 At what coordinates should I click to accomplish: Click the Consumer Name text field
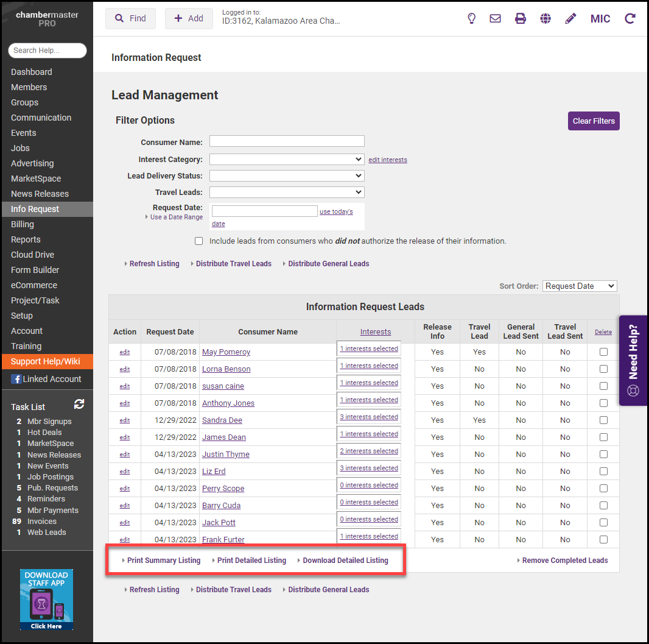(x=287, y=142)
